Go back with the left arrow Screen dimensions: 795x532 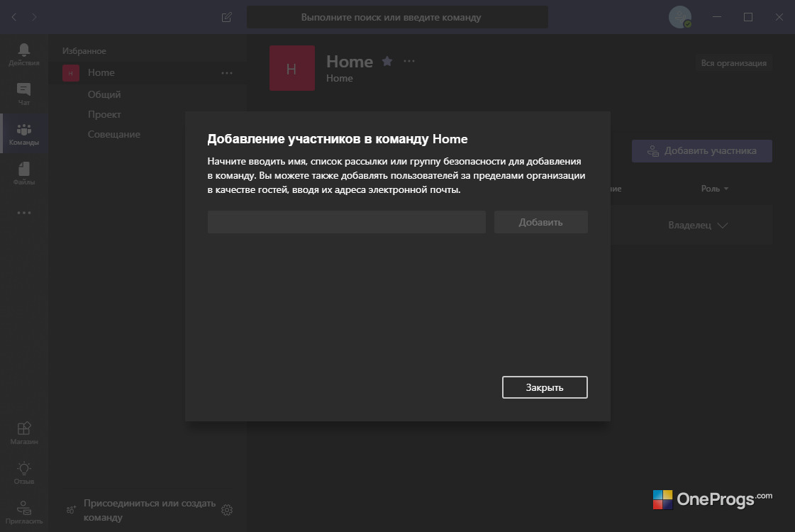point(14,17)
